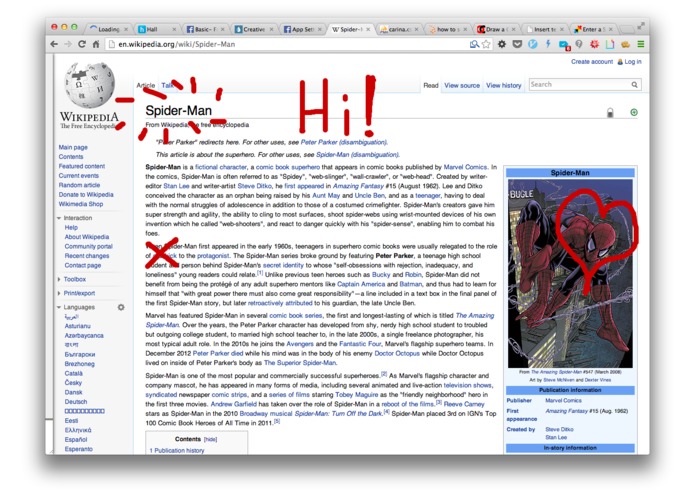Viewport: 695px width, 494px height.
Task: Open the View source tab
Action: pos(462,86)
